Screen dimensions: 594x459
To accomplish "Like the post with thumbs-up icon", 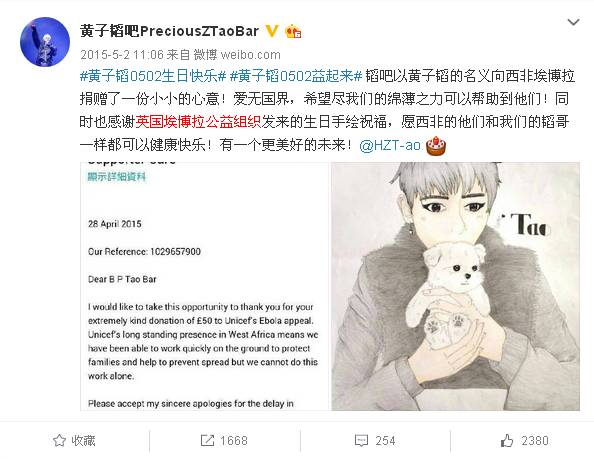I will point(507,440).
